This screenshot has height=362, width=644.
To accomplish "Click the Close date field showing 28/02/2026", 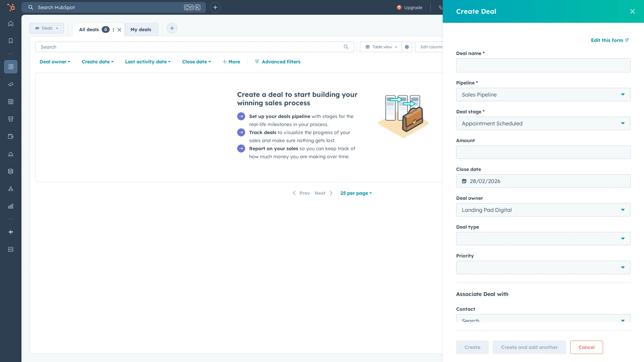I will click(543, 181).
